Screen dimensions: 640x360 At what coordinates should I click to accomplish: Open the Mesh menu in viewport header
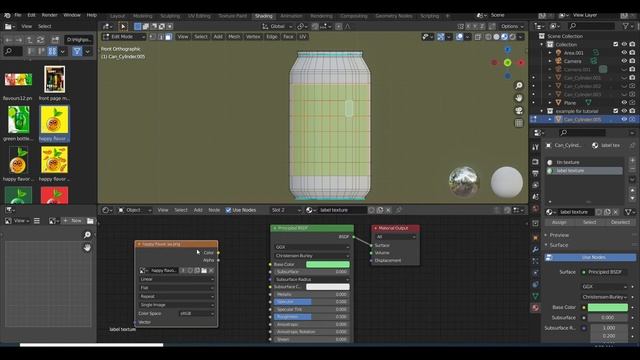pos(234,37)
